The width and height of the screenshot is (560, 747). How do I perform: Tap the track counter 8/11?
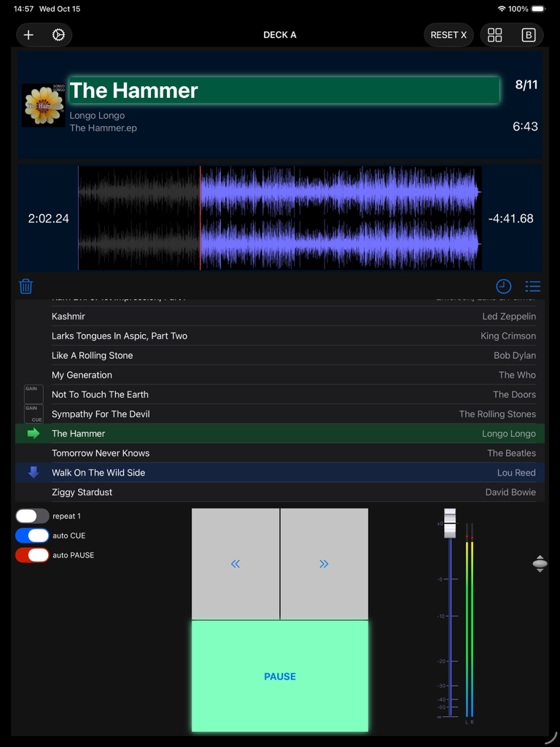tap(526, 85)
